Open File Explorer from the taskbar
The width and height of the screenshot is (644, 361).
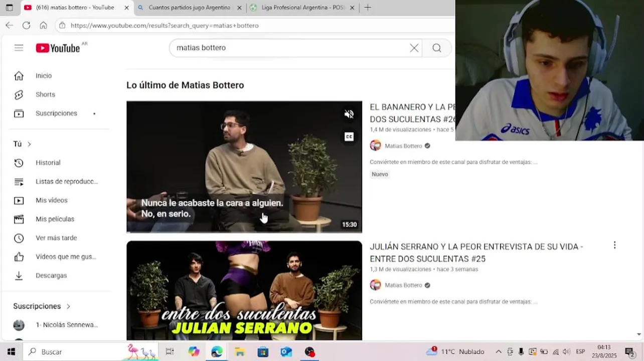click(240, 351)
